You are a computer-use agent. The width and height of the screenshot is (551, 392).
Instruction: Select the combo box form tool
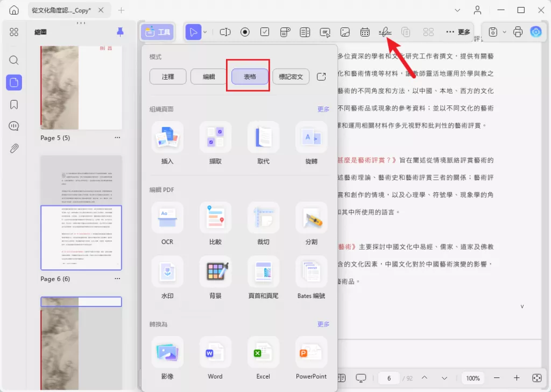click(x=285, y=32)
